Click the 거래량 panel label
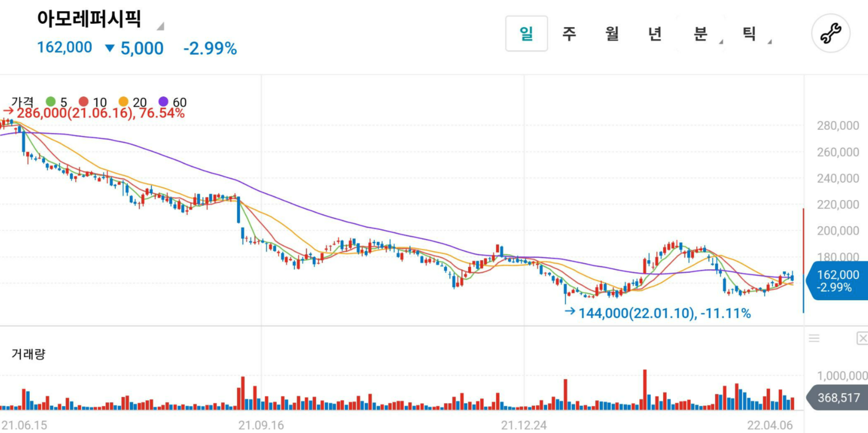 [28, 354]
